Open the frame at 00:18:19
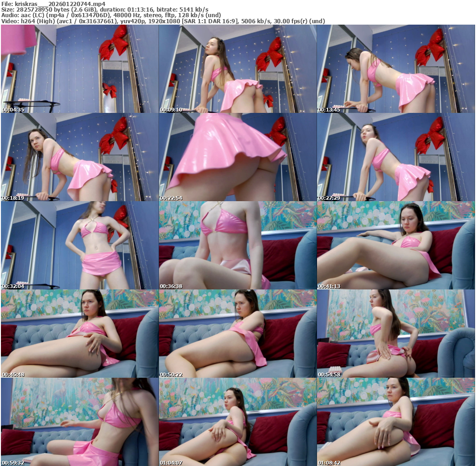 click(79, 157)
